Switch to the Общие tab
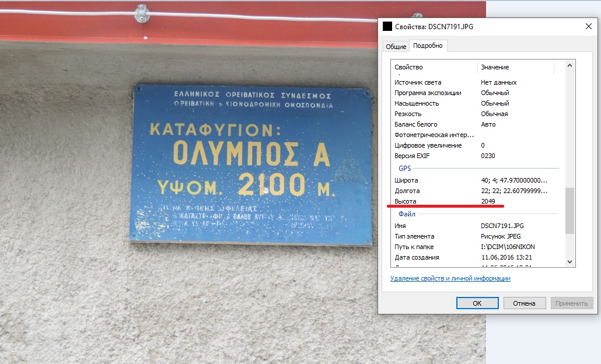 click(396, 47)
